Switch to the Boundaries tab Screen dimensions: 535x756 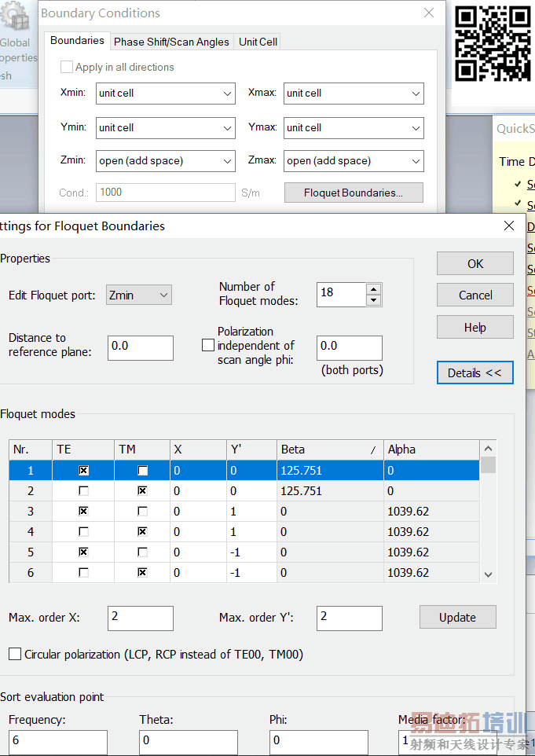click(77, 41)
